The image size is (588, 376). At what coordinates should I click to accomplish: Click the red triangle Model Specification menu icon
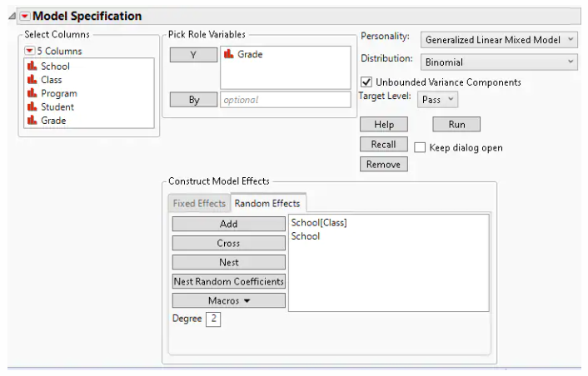coord(24,16)
